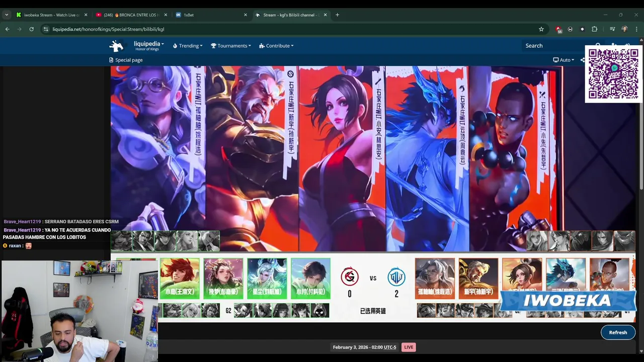Open the Special page label
Screen dimensions: 644x362
(126, 60)
